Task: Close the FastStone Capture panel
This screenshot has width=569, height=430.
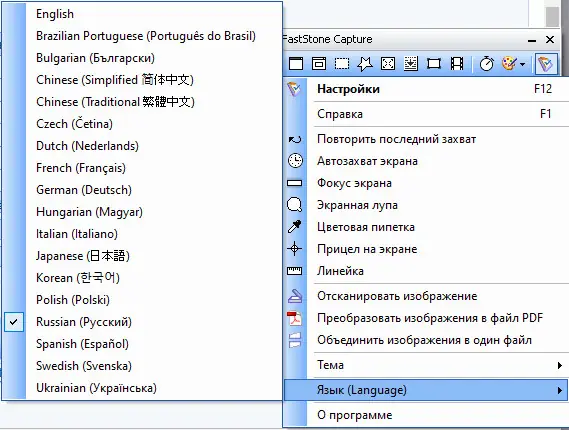Action: (x=550, y=39)
